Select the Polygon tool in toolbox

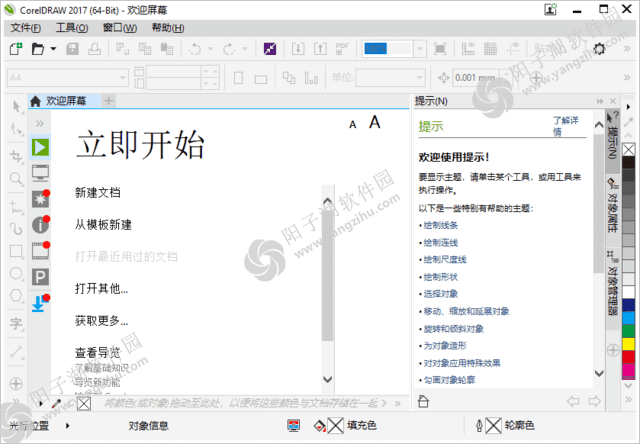[16, 295]
